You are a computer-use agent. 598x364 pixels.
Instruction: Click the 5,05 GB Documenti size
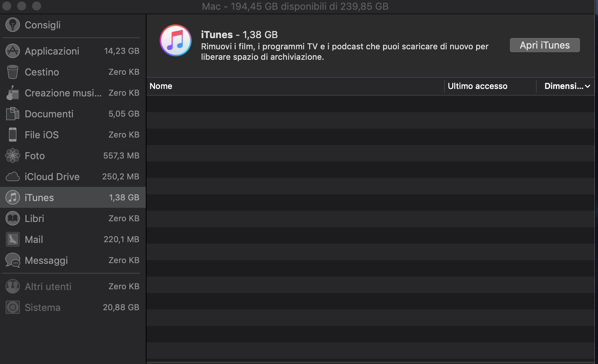tap(124, 114)
